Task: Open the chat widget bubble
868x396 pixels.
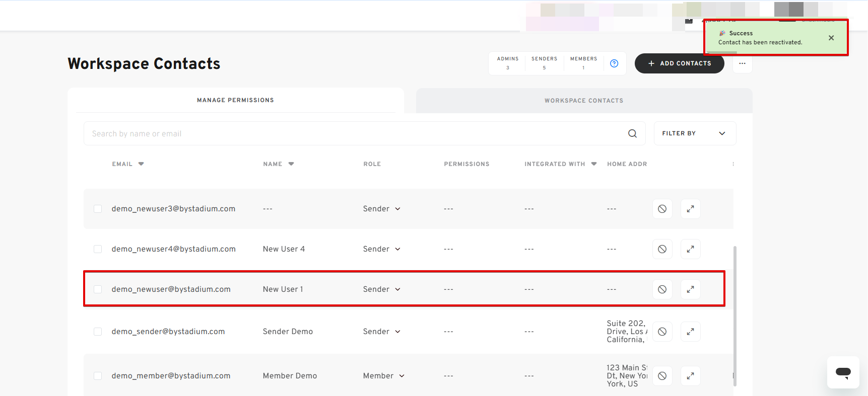Action: coord(843,372)
